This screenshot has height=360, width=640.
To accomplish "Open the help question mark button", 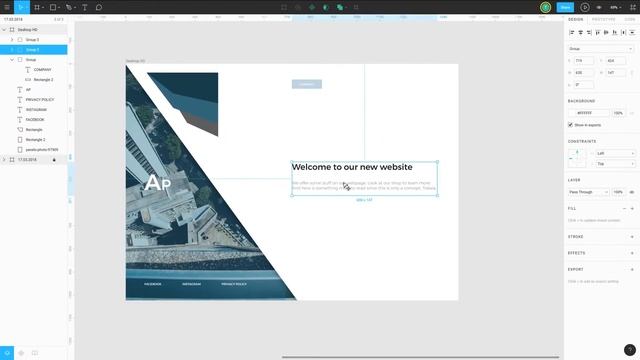I will (630, 350).
